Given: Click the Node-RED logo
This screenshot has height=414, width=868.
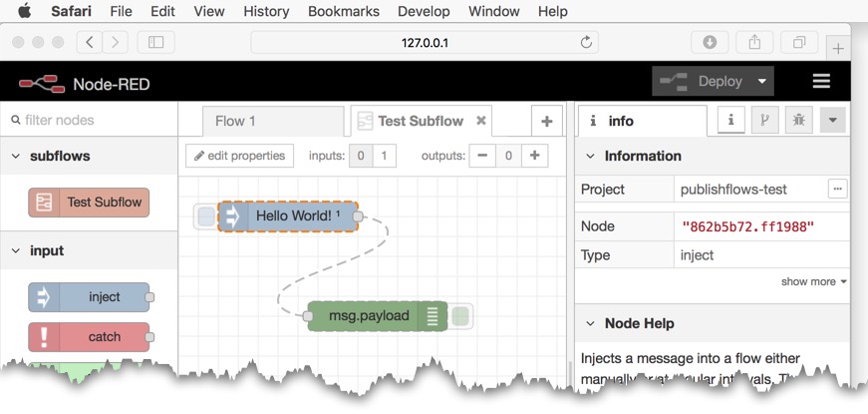Looking at the screenshot, I should (42, 84).
